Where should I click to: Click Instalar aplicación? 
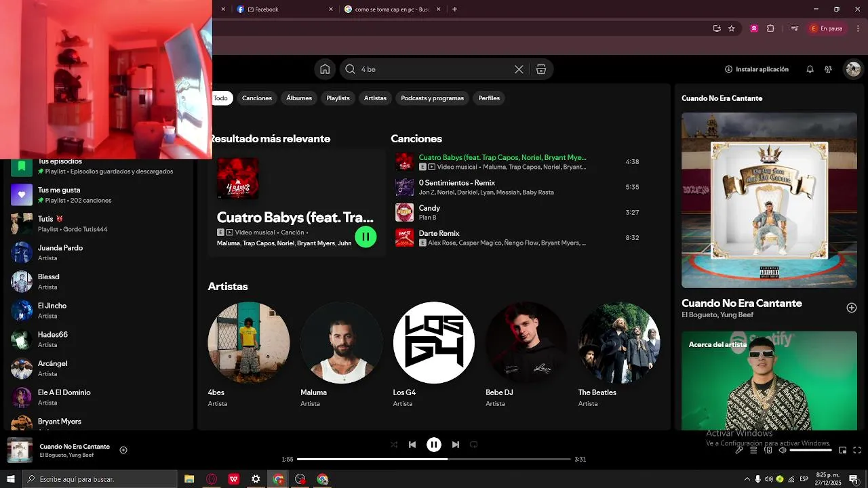point(756,69)
